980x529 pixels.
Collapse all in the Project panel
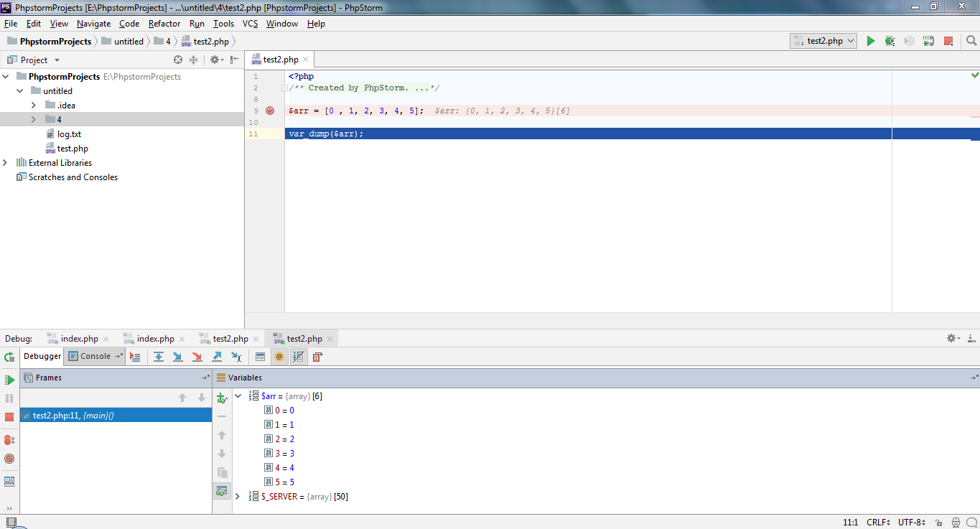193,60
